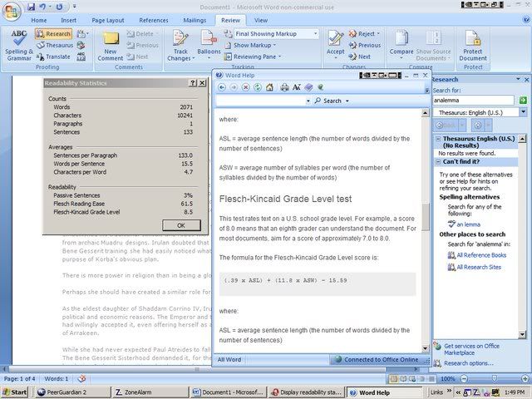Save document from Quick Access Toolbar
Viewport: 532px width, 399px height.
[32, 7]
